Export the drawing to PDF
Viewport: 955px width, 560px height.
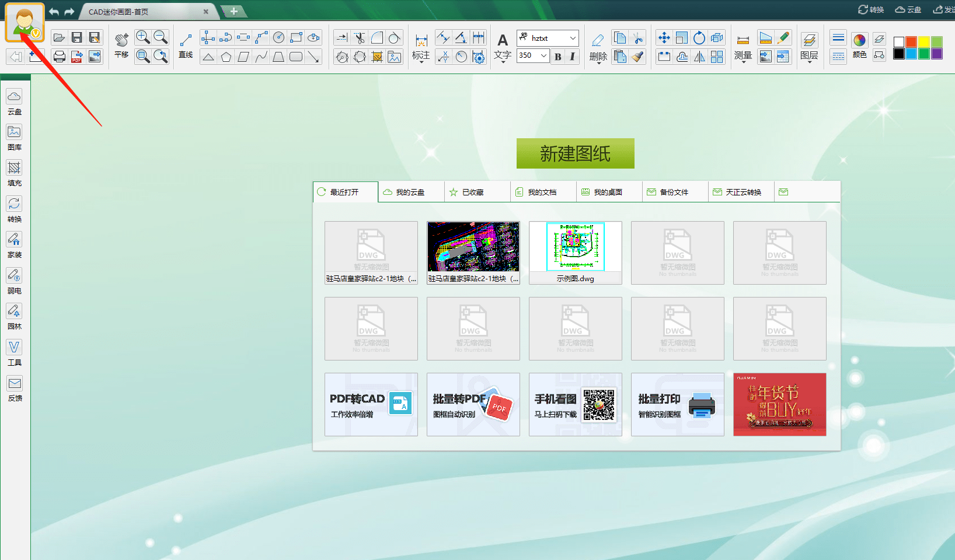(76, 57)
